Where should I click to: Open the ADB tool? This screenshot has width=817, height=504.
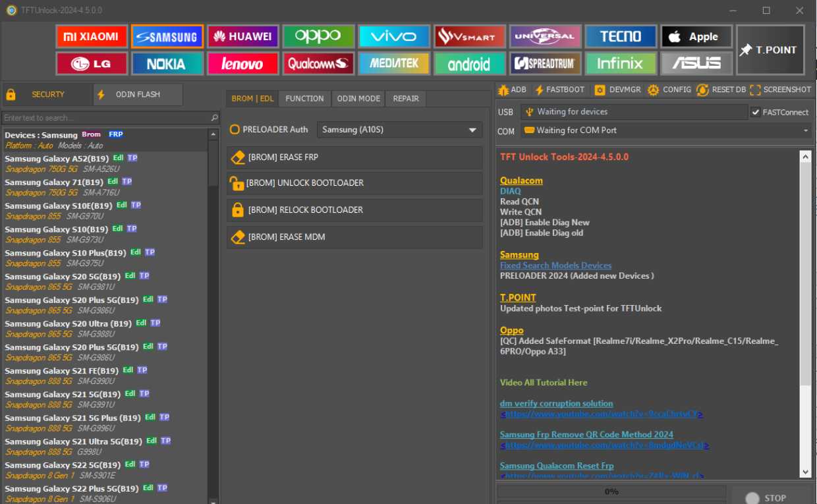click(x=513, y=90)
